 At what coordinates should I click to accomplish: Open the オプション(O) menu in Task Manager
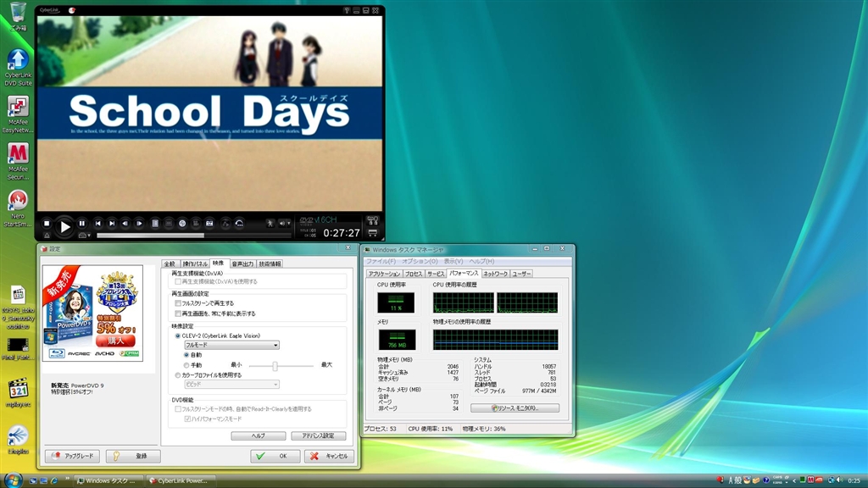tap(420, 261)
